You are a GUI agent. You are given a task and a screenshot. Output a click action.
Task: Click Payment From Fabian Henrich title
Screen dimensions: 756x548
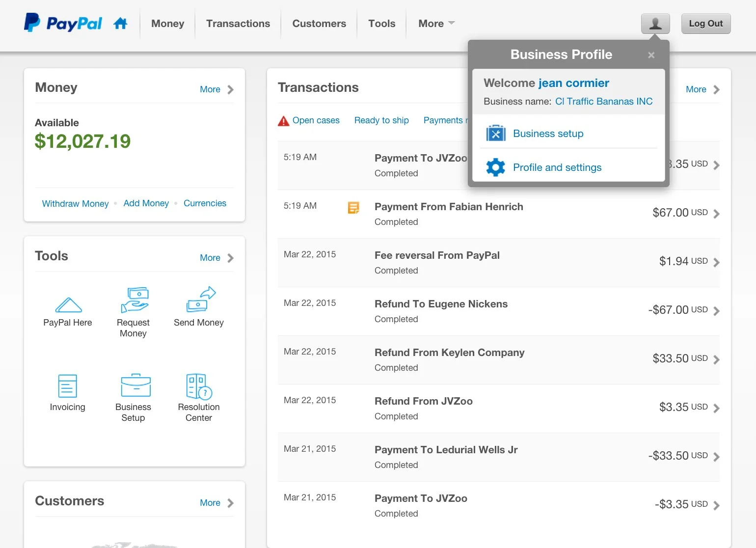(449, 207)
